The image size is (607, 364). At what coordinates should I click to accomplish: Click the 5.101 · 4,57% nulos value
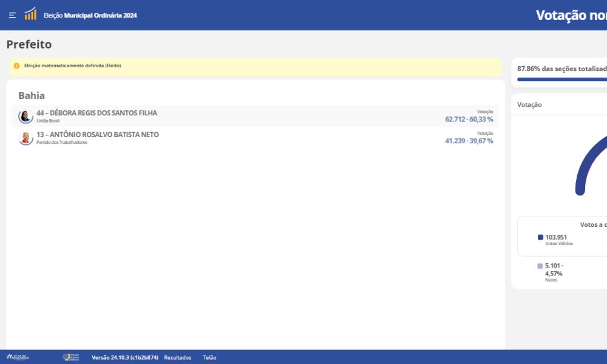tap(554, 269)
